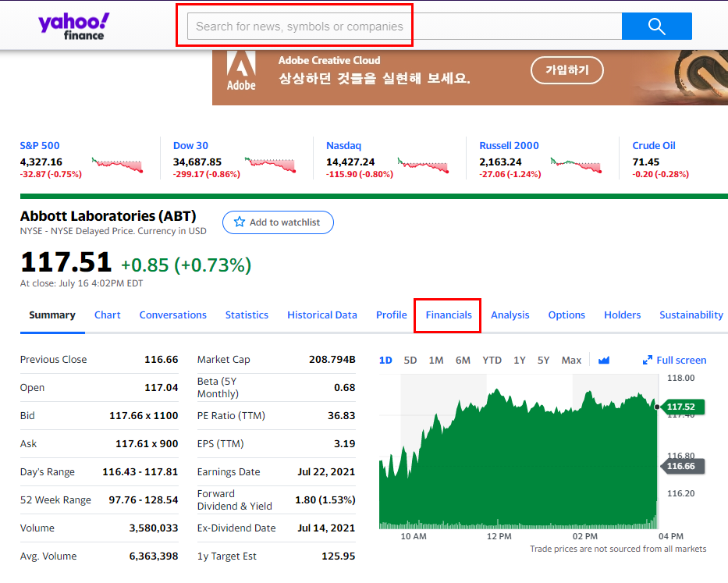The image size is (728, 583).
Task: Go to the Statistics tab
Action: tap(247, 315)
